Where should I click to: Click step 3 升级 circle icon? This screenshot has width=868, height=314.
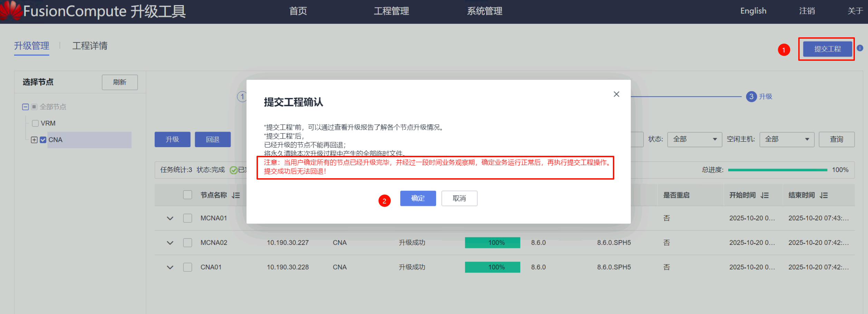pyautogui.click(x=751, y=97)
